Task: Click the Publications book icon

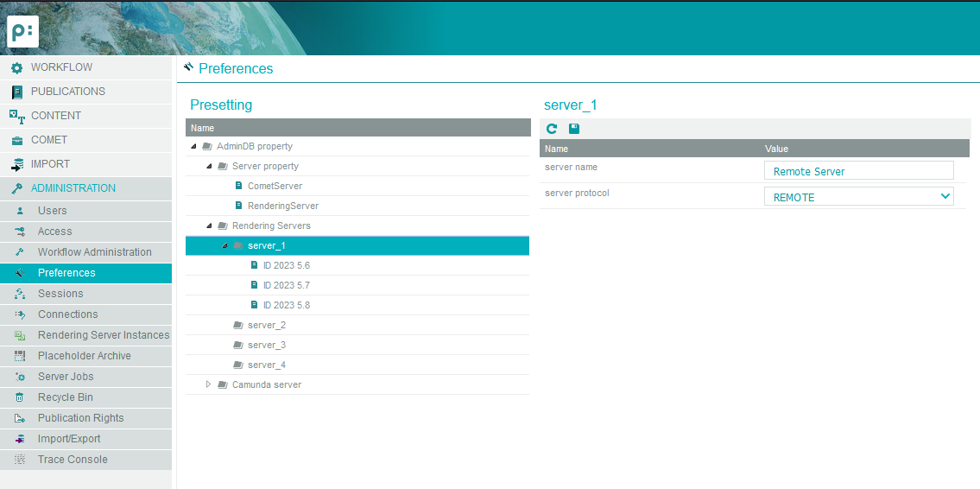Action: coord(16,92)
